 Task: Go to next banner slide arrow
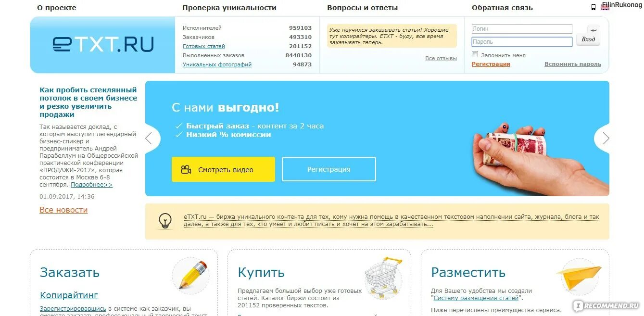606,139
